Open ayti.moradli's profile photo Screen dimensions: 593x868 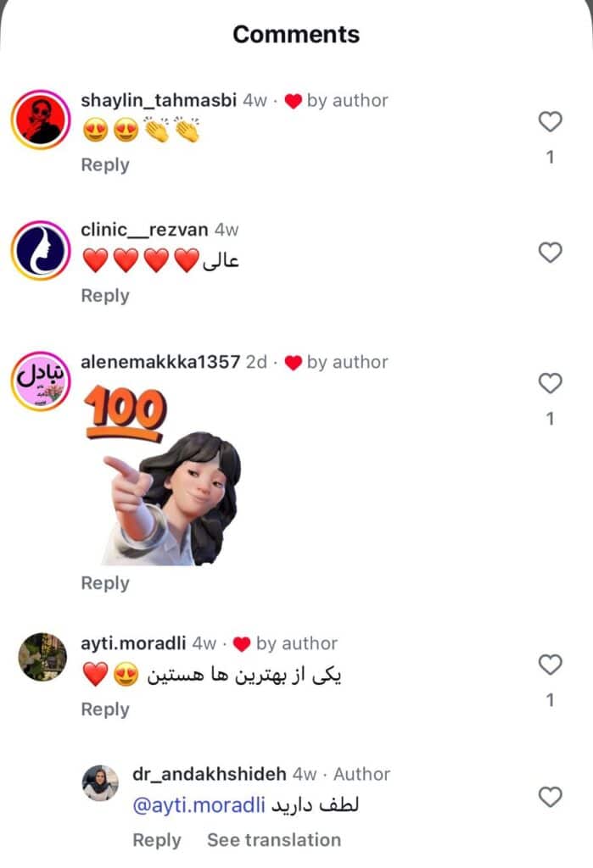coord(42,657)
